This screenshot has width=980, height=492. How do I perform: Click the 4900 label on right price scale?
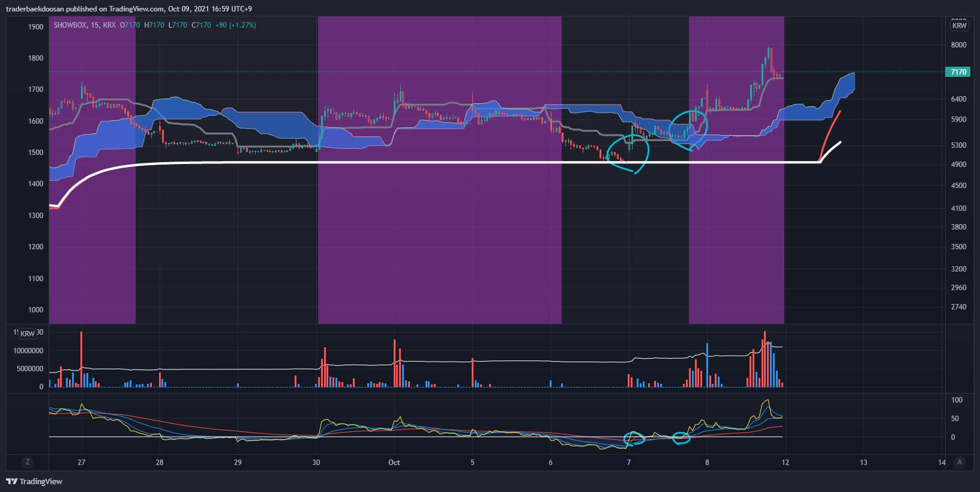959,165
